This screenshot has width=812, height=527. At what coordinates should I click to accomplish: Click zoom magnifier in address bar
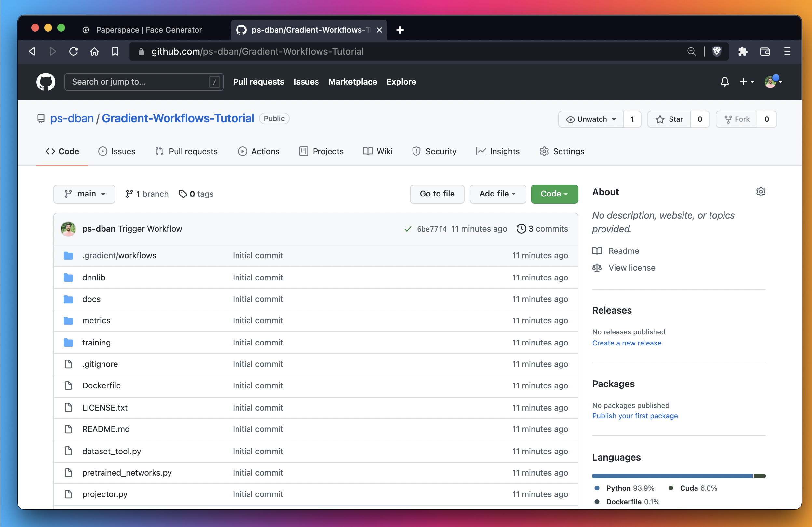coord(691,51)
